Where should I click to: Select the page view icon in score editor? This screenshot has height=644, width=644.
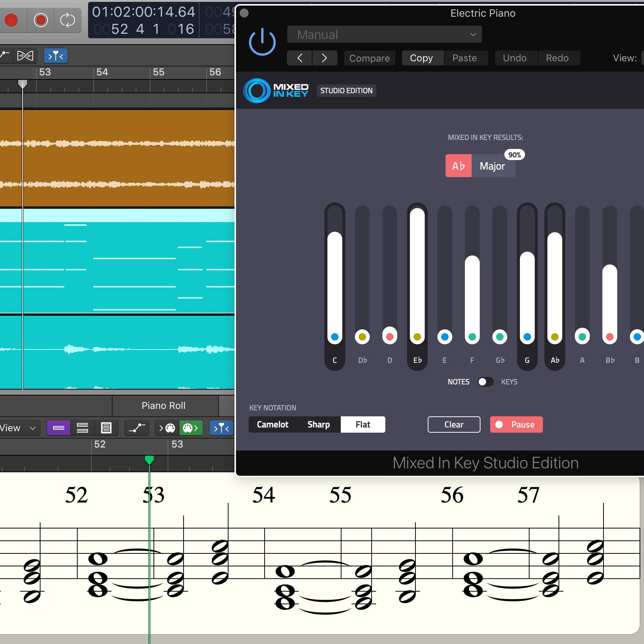(106, 428)
